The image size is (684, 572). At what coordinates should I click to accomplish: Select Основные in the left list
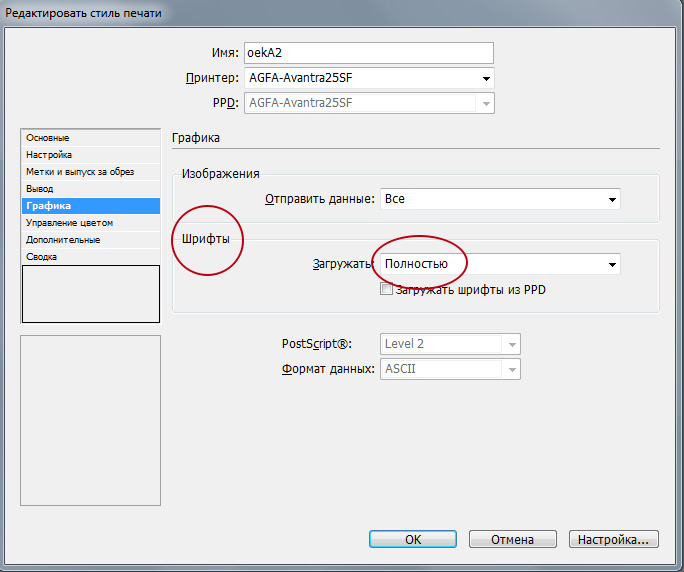(x=91, y=138)
